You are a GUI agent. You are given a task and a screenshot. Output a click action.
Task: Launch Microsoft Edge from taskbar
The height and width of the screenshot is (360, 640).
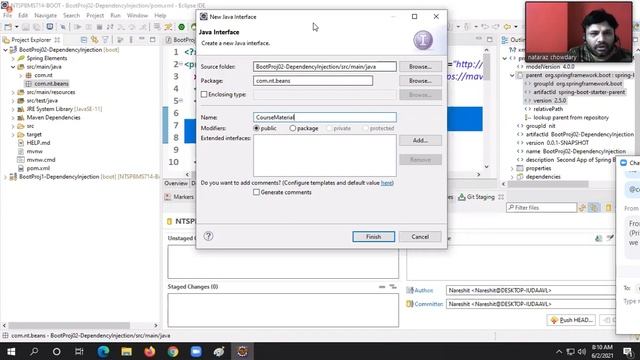pyautogui.click(x=103, y=351)
